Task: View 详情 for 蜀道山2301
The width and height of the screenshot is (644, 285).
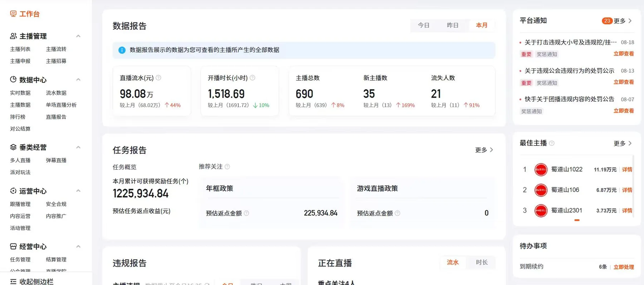Action: (627, 211)
